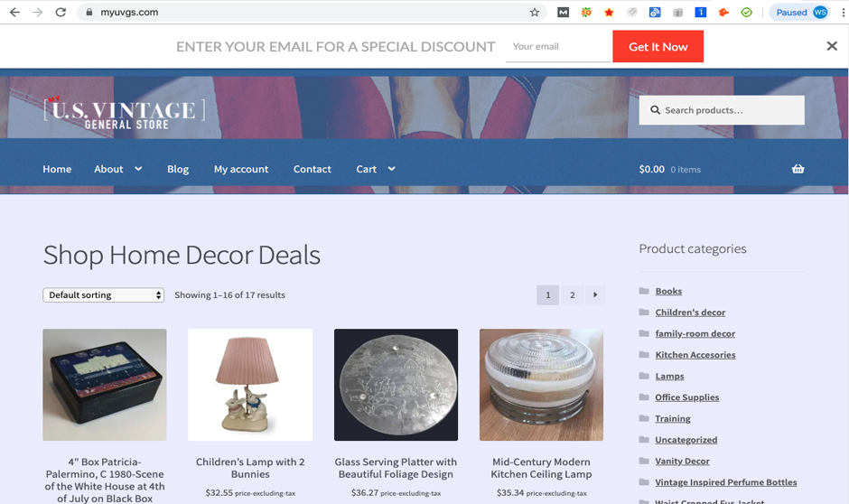Open the Blog menu item
The width and height of the screenshot is (849, 504).
178,169
